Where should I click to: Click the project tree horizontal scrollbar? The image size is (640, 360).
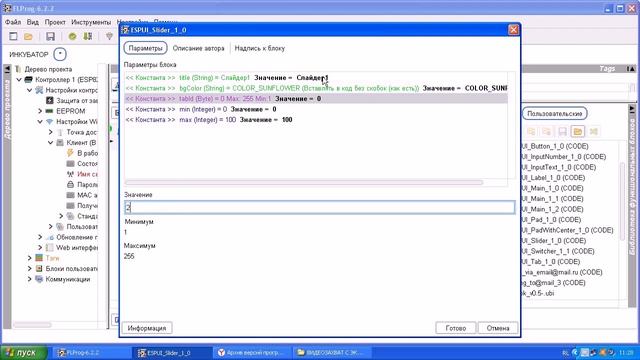(x=32, y=325)
